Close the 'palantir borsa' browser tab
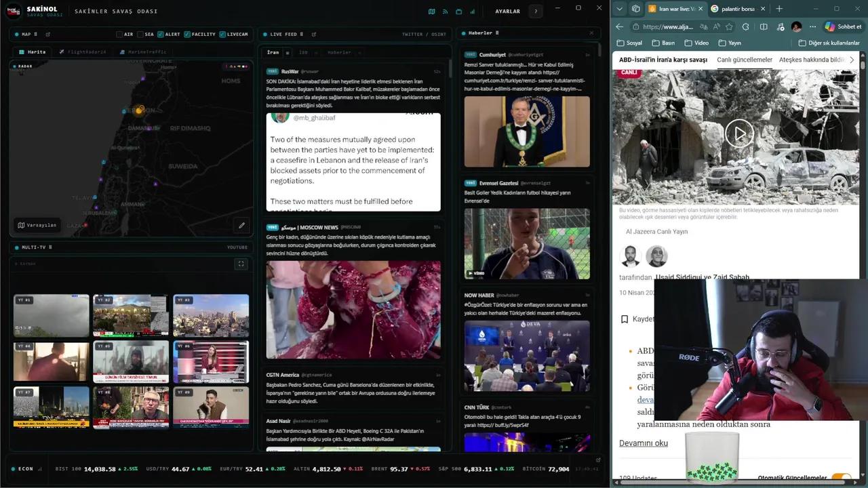 763,9
